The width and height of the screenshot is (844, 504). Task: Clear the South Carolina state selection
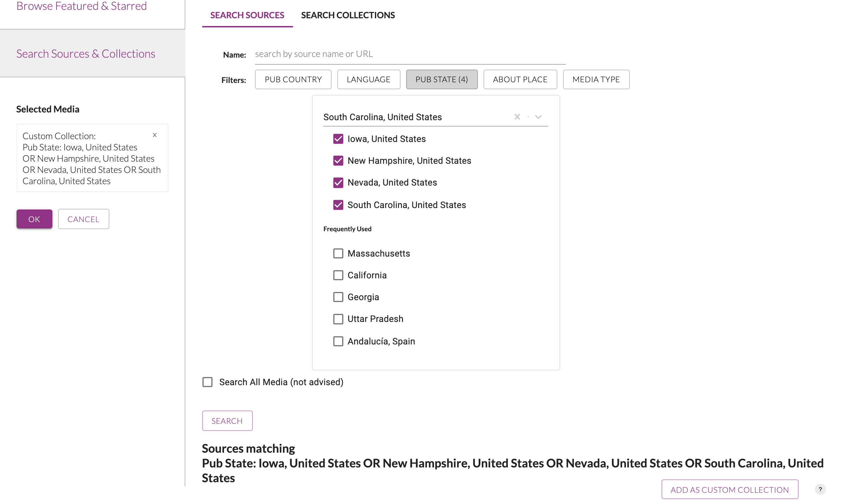(x=517, y=117)
